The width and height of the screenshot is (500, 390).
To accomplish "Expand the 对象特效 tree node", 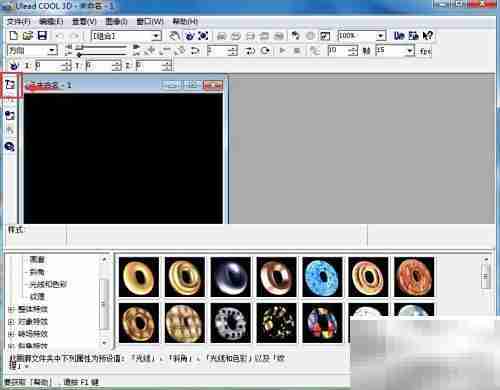I will [x=11, y=322].
